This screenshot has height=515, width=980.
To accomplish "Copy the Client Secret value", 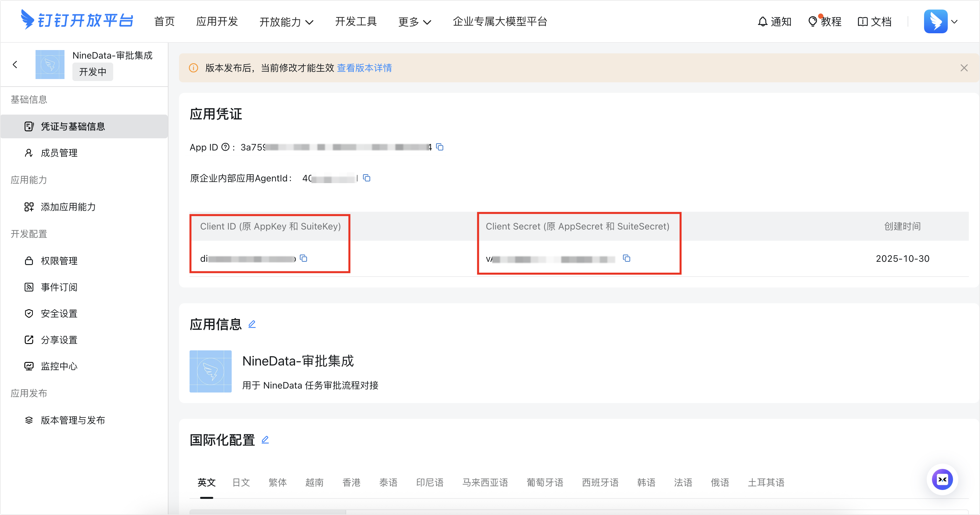I will point(626,258).
